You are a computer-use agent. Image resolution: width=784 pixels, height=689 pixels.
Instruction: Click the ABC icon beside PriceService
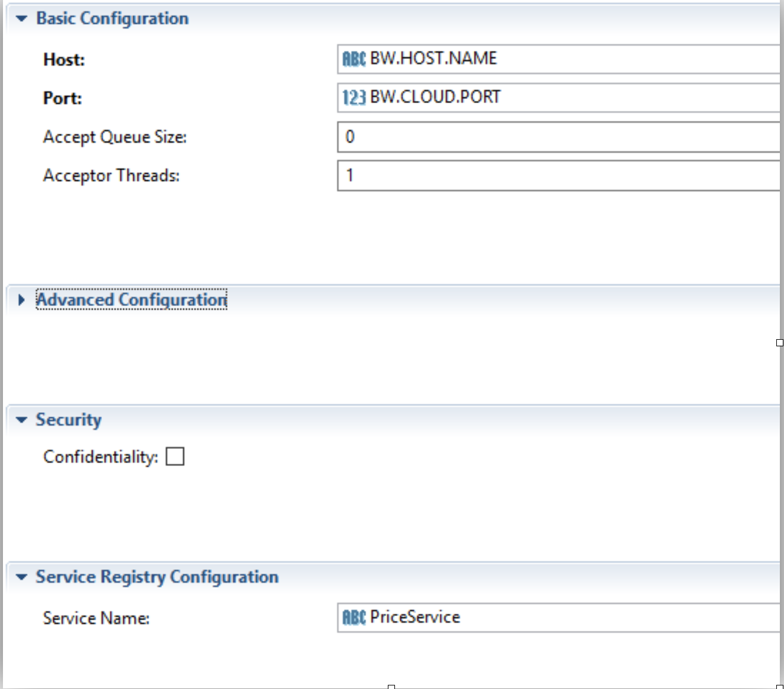click(353, 618)
